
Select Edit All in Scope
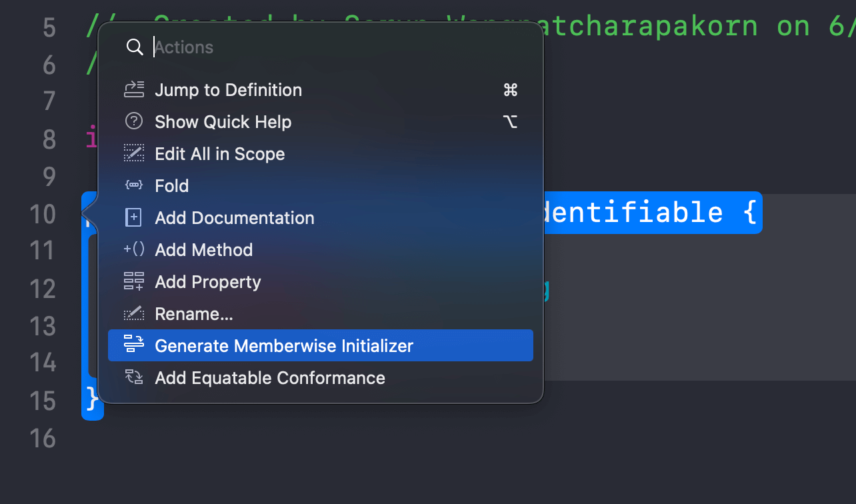click(219, 154)
